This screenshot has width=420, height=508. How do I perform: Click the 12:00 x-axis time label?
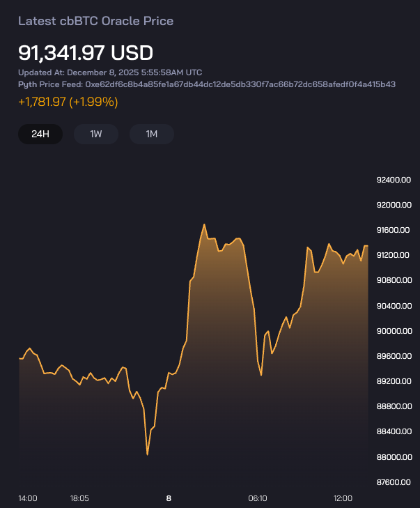tap(343, 498)
